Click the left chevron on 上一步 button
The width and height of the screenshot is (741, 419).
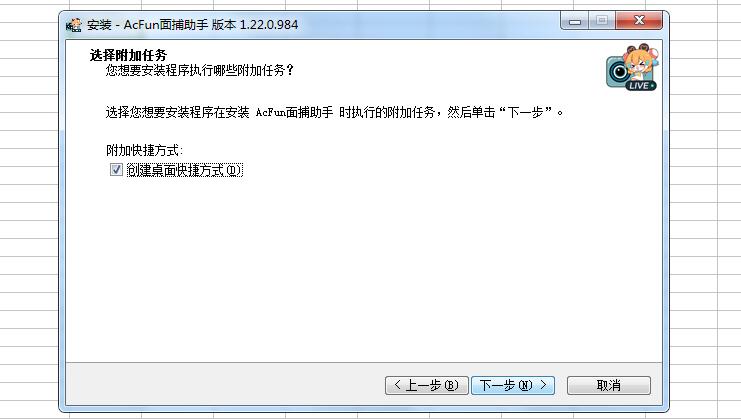[x=397, y=385]
